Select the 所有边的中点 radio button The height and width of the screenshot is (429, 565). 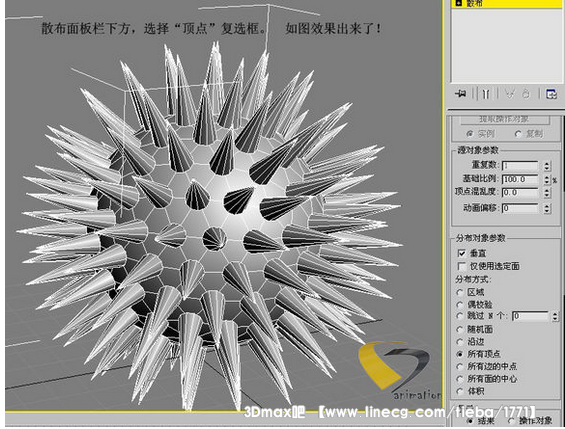[460, 367]
